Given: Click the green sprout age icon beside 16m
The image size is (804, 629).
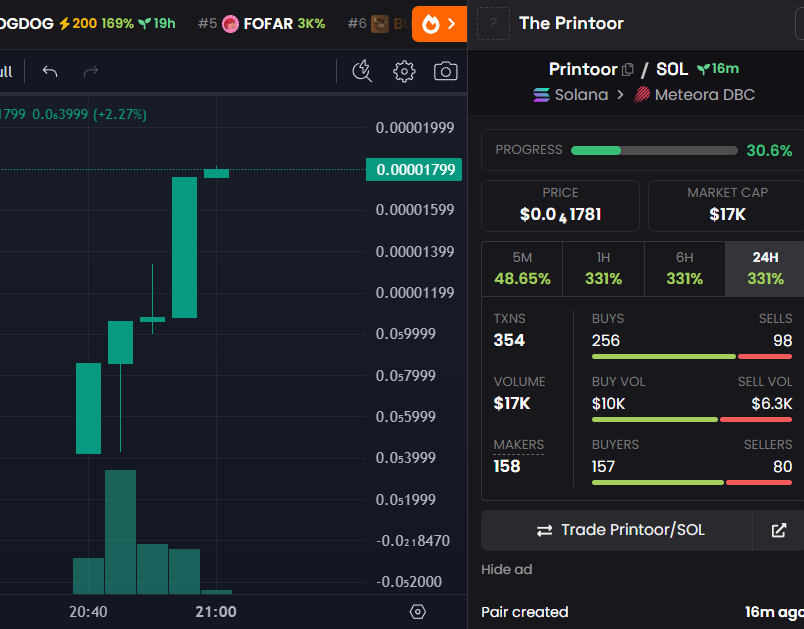Looking at the screenshot, I should pos(704,69).
